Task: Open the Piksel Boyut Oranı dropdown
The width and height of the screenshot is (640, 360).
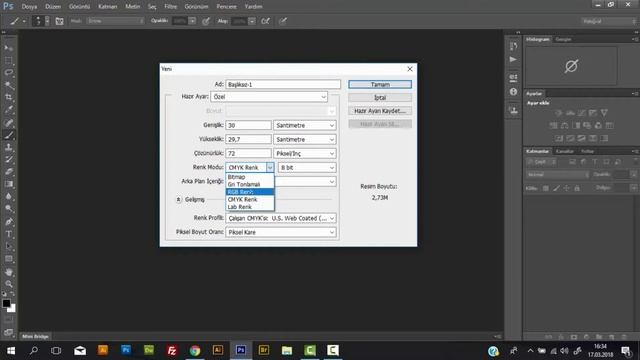Action: (281, 232)
